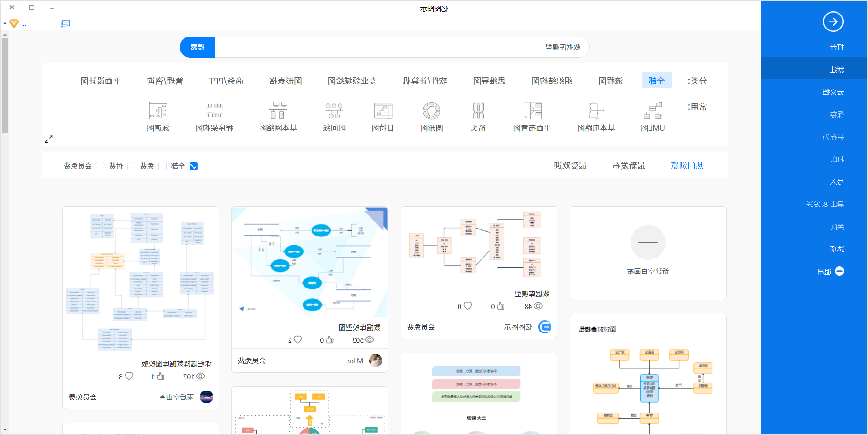Click the back arrow circle icon
Viewport: 868px width, 435px height.
(x=833, y=22)
